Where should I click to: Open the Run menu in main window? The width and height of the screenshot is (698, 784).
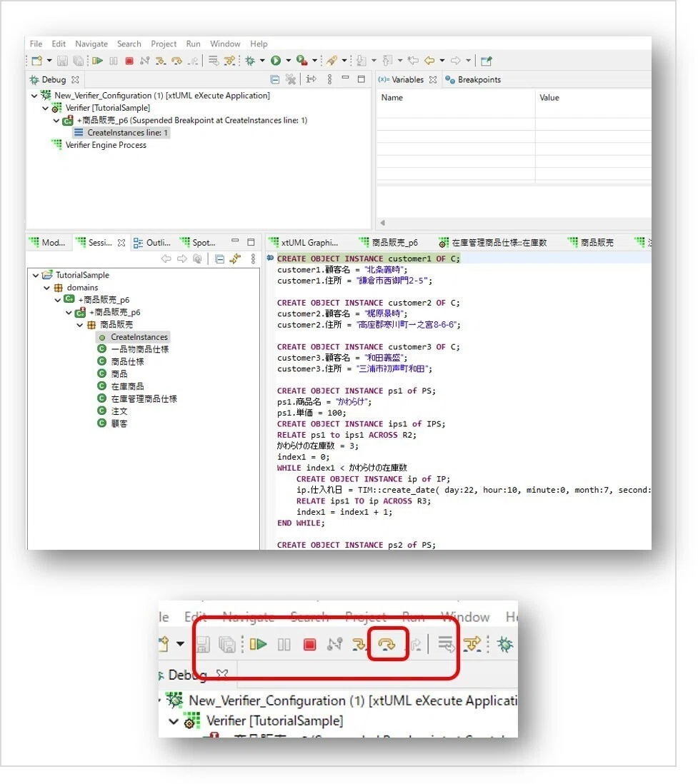point(193,44)
